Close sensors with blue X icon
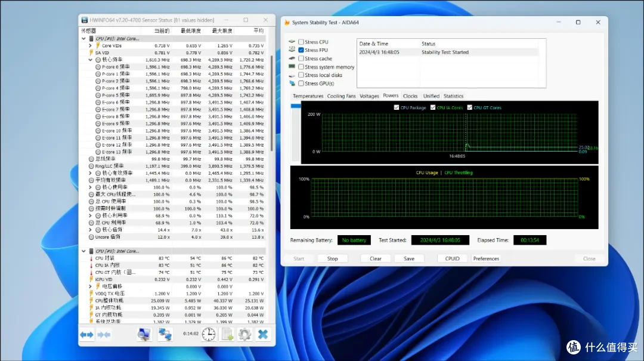This screenshot has height=361, width=644. pyautogui.click(x=263, y=334)
